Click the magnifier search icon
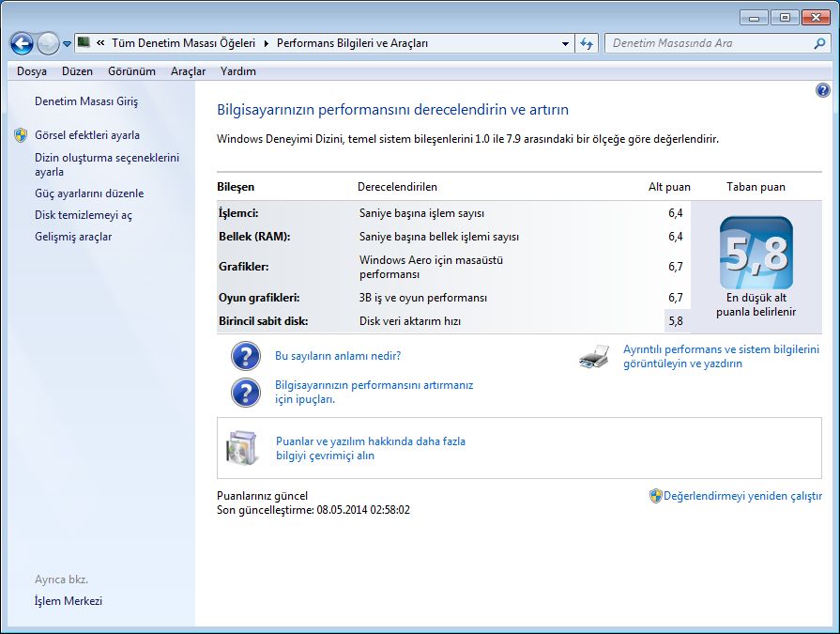 [x=819, y=43]
